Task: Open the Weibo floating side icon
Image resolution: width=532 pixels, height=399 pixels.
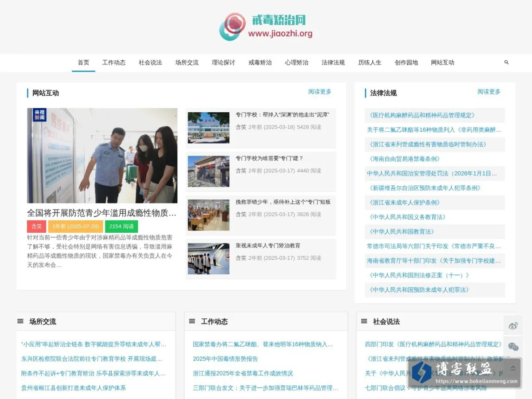Action: (513, 325)
